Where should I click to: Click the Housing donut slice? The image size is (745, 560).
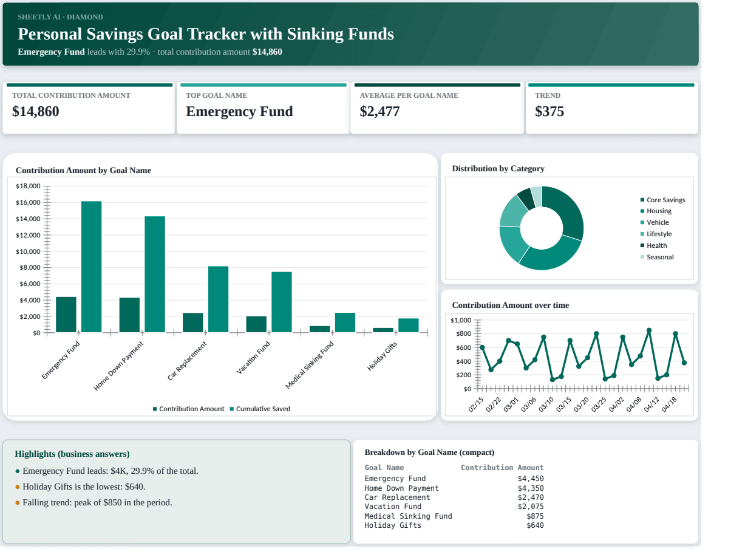(x=553, y=254)
